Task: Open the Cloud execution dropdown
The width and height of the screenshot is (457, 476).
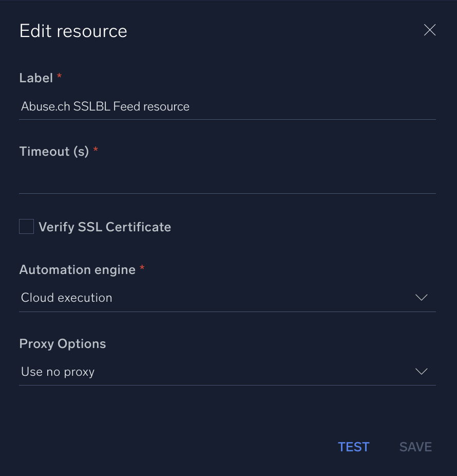Action: 227,297
